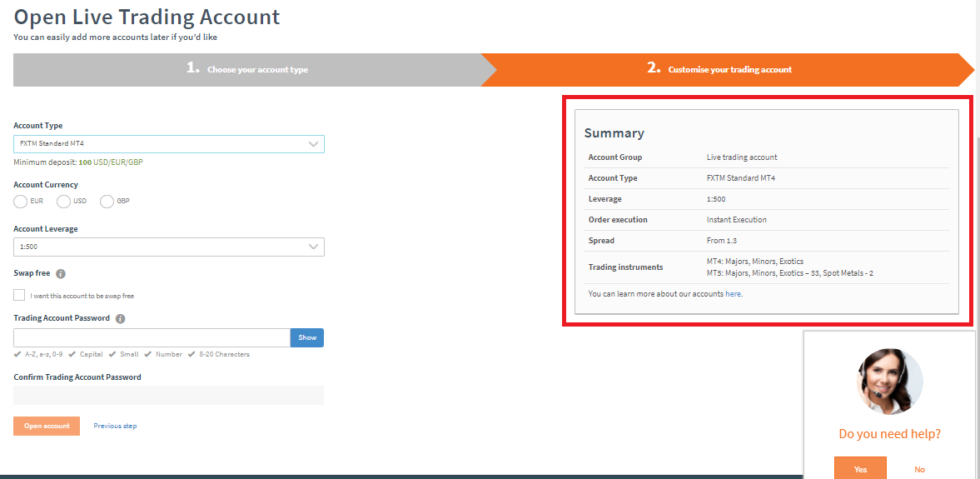The height and width of the screenshot is (479, 980).
Task: Click the Swap free info icon
Action: [61, 274]
